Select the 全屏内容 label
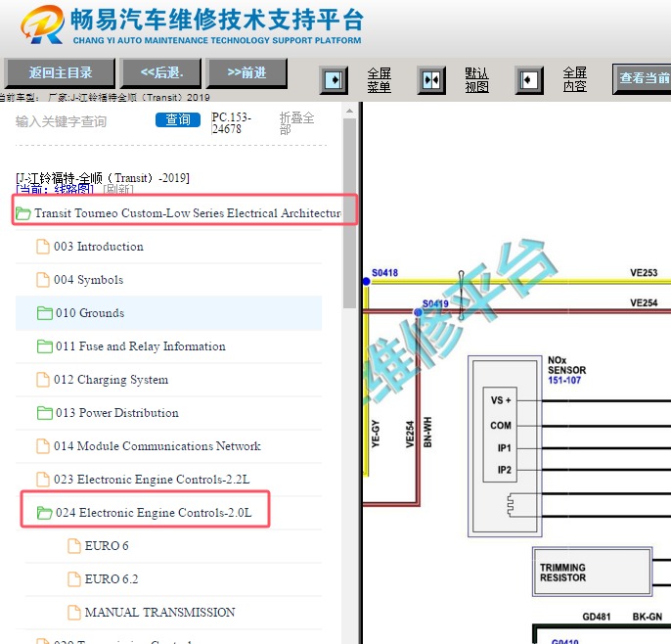 pos(575,79)
